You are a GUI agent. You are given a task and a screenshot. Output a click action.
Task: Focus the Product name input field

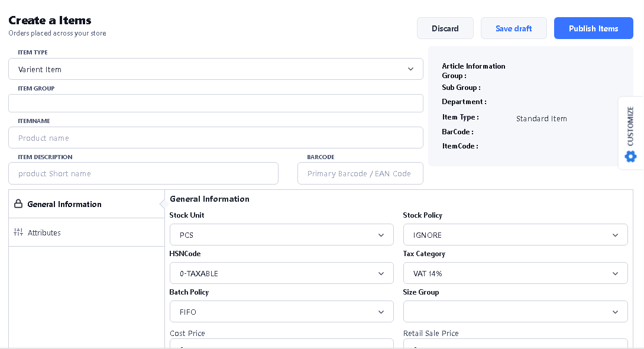pos(215,138)
